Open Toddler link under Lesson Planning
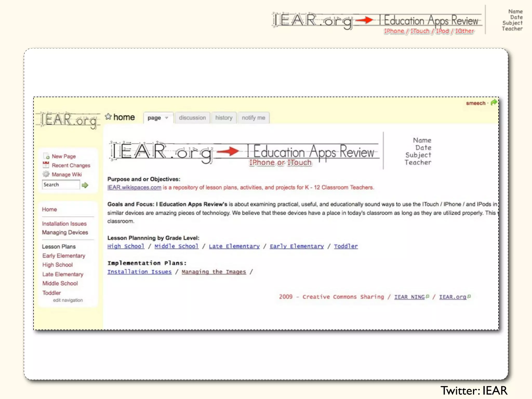The width and height of the screenshot is (532, 399). coord(346,246)
